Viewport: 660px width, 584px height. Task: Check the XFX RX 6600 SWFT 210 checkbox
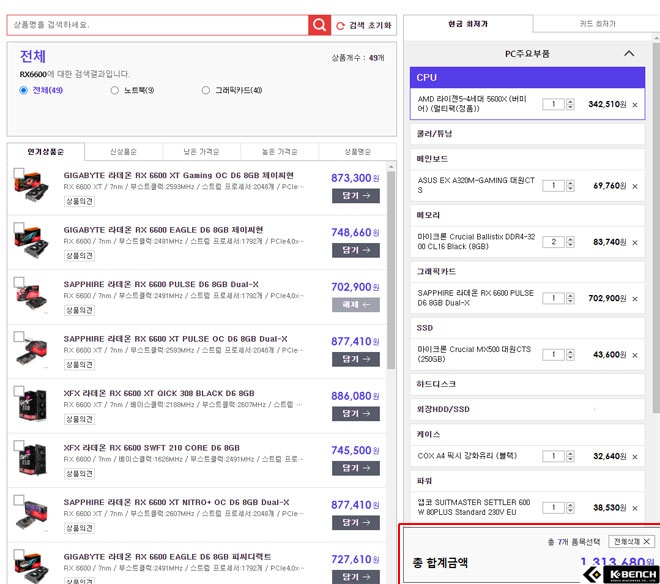(19, 445)
